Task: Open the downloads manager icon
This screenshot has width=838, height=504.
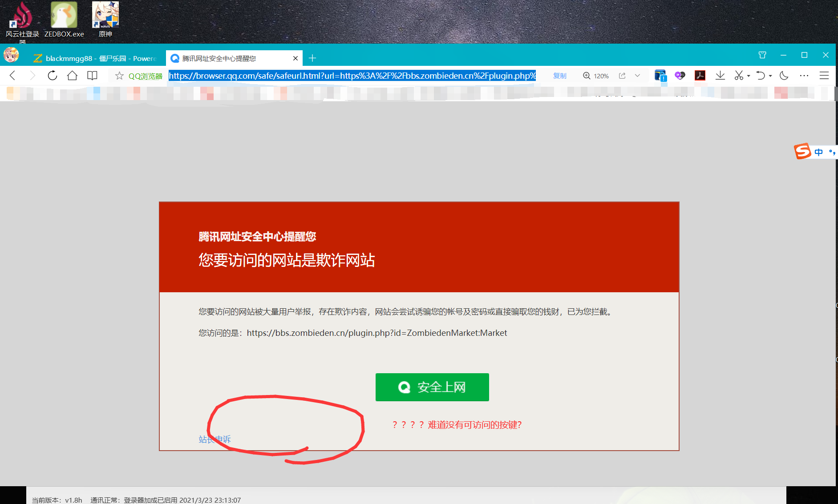Action: 720,76
